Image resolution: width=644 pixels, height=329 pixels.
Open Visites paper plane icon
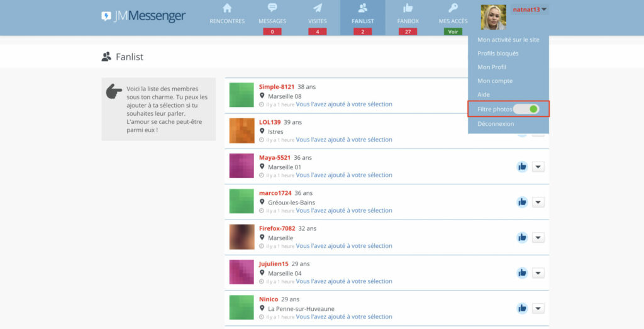point(318,8)
